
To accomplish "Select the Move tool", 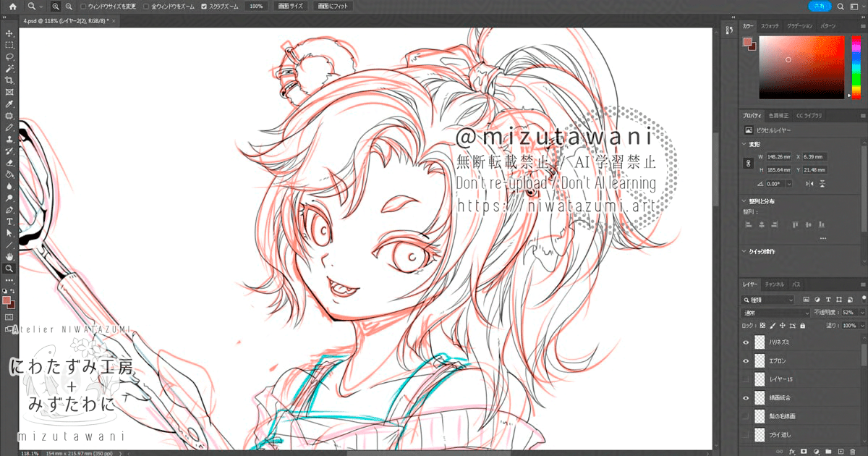I will pyautogui.click(x=9, y=33).
